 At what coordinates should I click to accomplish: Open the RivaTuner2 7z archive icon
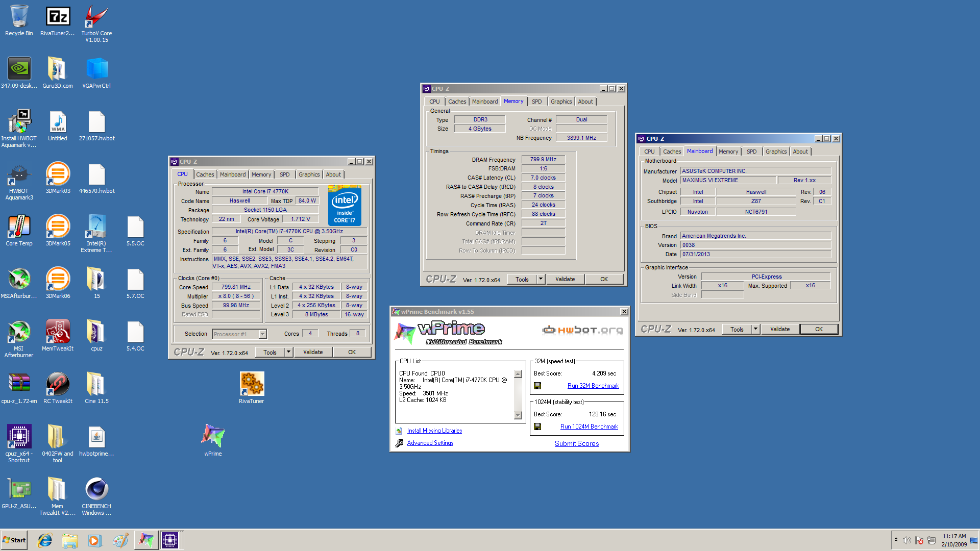58,20
